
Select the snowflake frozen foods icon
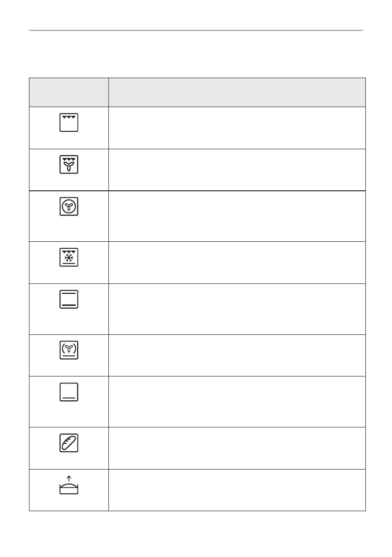pyautogui.click(x=69, y=258)
